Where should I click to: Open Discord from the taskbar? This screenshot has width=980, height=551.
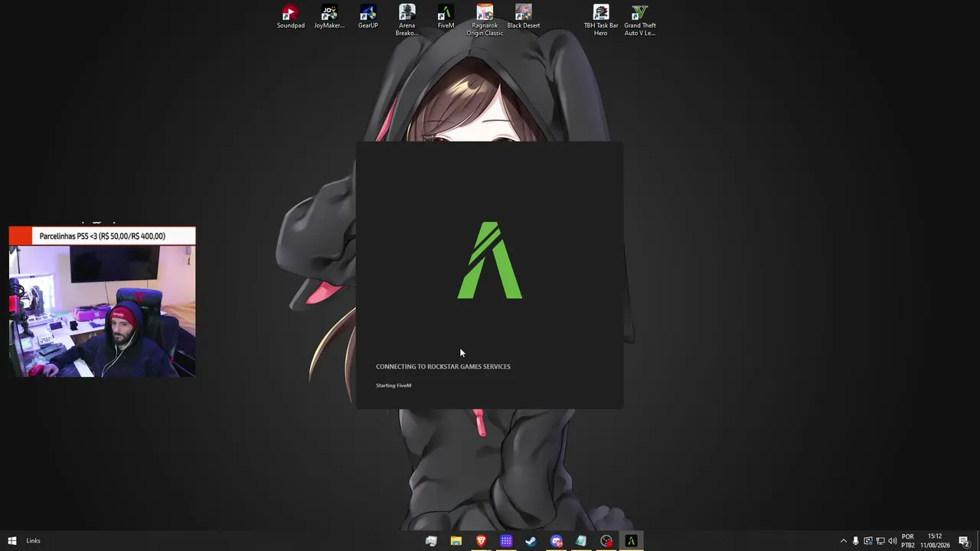(x=557, y=541)
